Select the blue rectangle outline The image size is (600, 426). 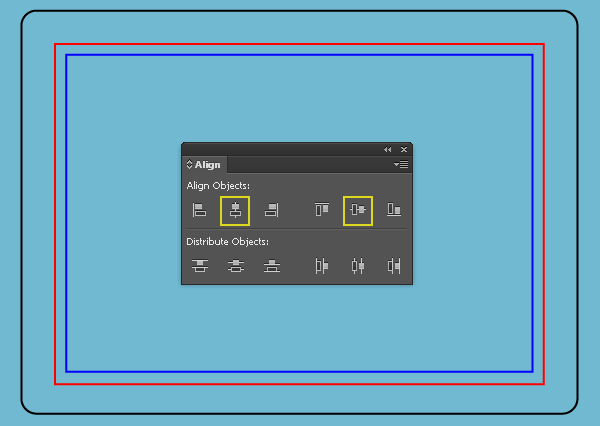click(x=299, y=55)
